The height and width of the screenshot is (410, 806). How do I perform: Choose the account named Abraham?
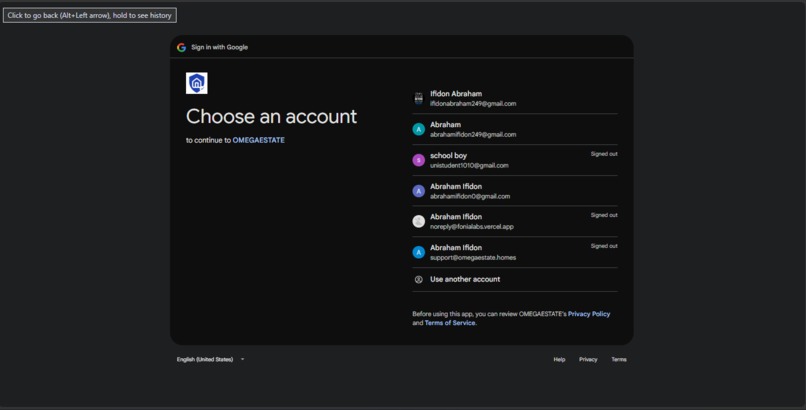(515, 129)
